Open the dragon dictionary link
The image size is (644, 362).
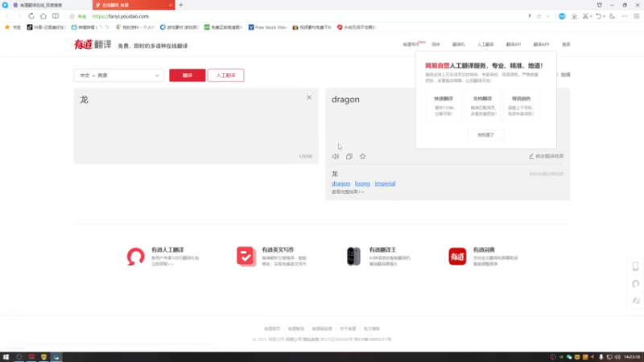click(x=341, y=183)
